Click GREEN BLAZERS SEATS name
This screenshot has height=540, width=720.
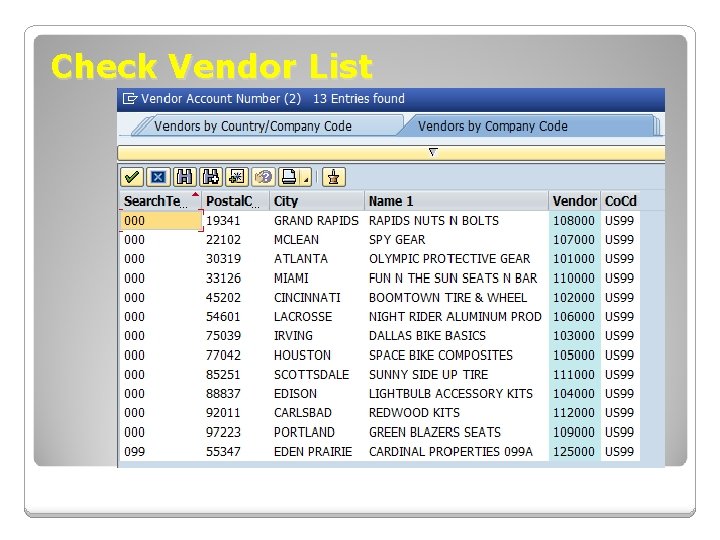point(435,433)
